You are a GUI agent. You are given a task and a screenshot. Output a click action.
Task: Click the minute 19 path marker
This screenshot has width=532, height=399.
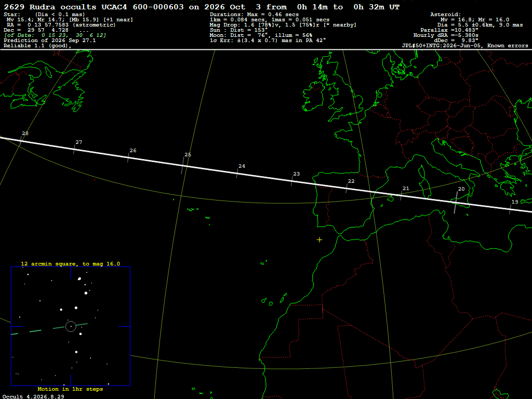point(512,207)
